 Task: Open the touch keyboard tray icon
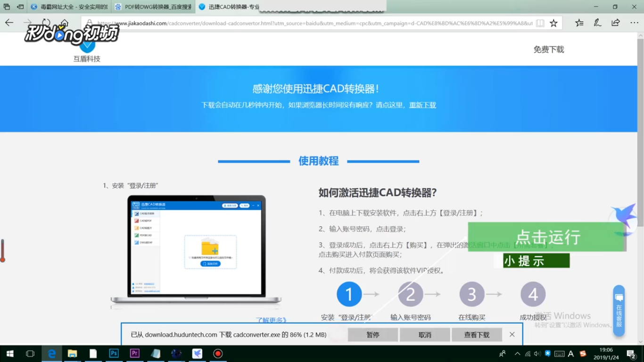[x=560, y=354]
